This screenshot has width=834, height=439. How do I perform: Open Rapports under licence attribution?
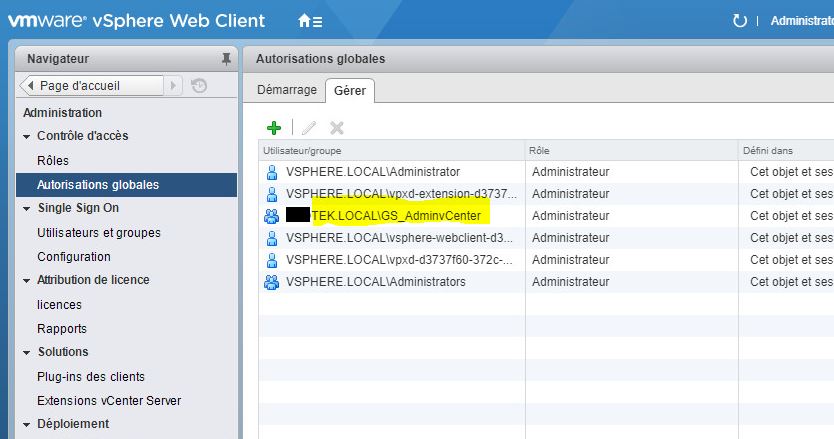[x=62, y=329]
